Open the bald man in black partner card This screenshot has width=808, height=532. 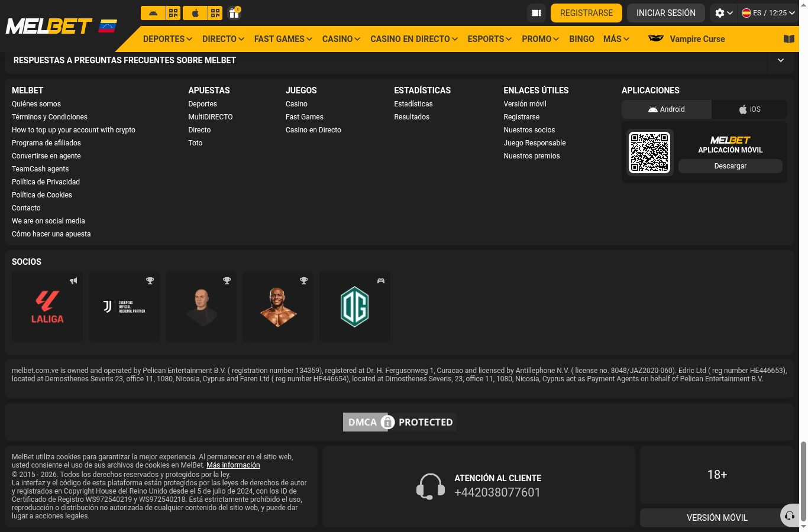201,307
